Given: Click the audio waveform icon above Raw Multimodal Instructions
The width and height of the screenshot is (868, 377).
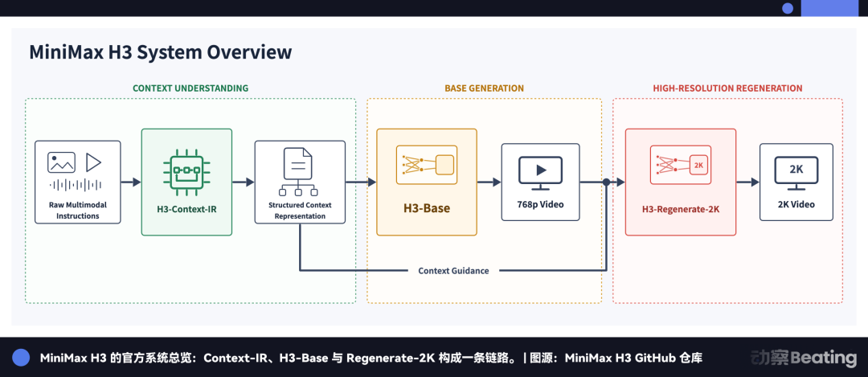Looking at the screenshot, I should [76, 185].
